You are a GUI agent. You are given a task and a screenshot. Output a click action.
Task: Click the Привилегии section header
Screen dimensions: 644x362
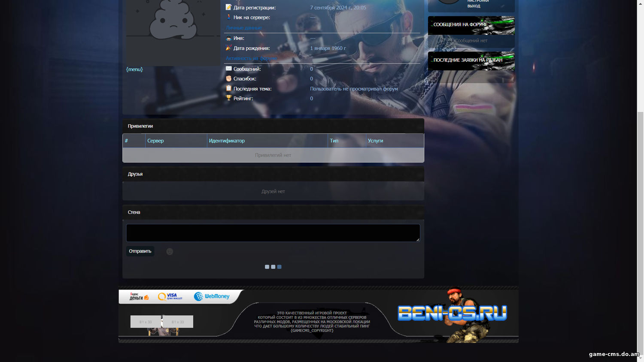click(273, 126)
